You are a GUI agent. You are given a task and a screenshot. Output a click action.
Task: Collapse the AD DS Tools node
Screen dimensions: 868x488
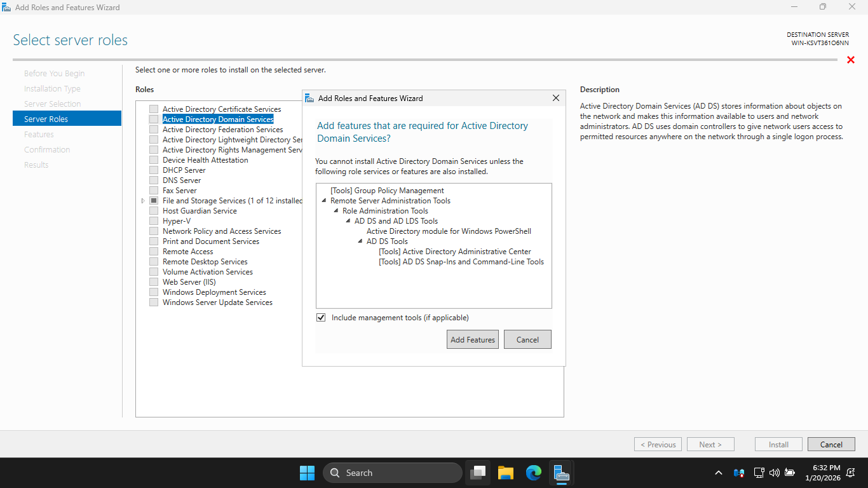(x=360, y=241)
